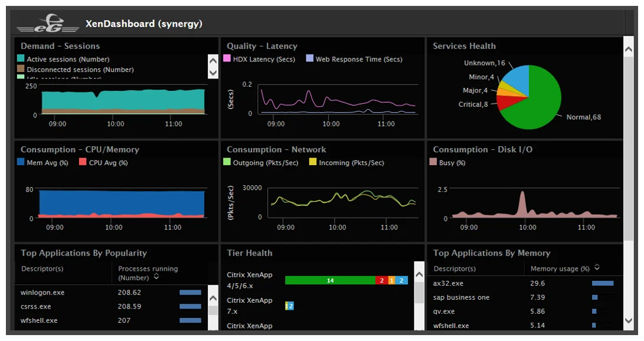Select wfshell.exe in Popularity table
Screen dimensions: 644x341
[x=111, y=320]
